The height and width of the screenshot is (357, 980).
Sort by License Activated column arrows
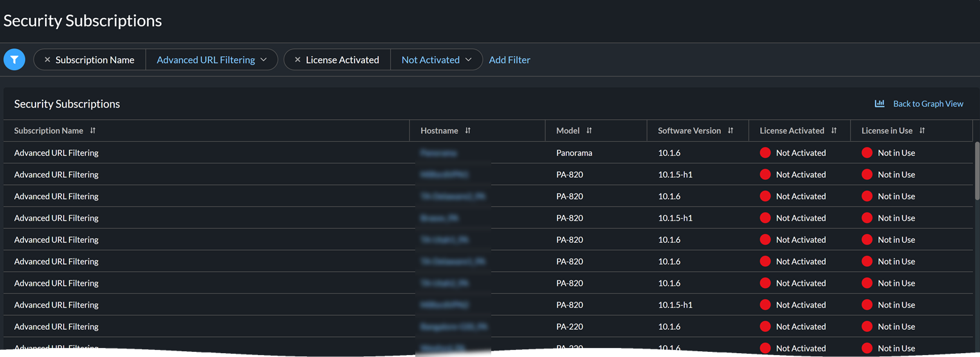(x=834, y=131)
